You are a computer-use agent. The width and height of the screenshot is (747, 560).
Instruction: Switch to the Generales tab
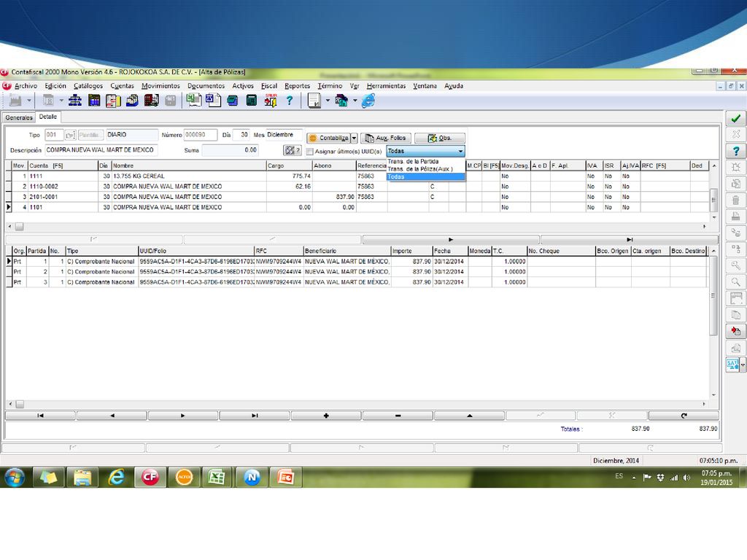click(19, 117)
